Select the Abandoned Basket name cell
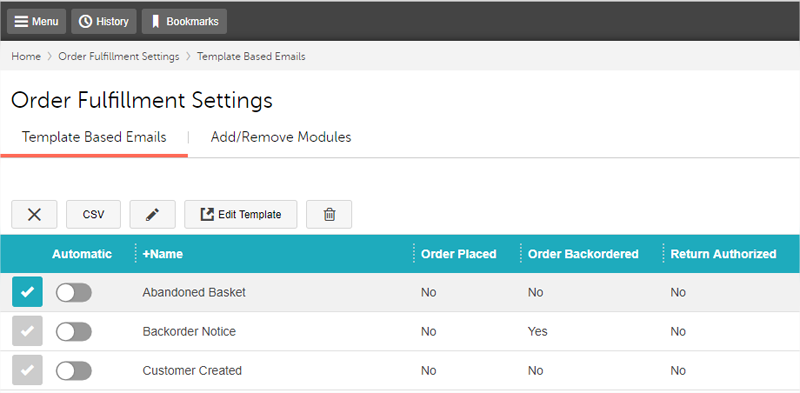800x393 pixels. [x=194, y=292]
